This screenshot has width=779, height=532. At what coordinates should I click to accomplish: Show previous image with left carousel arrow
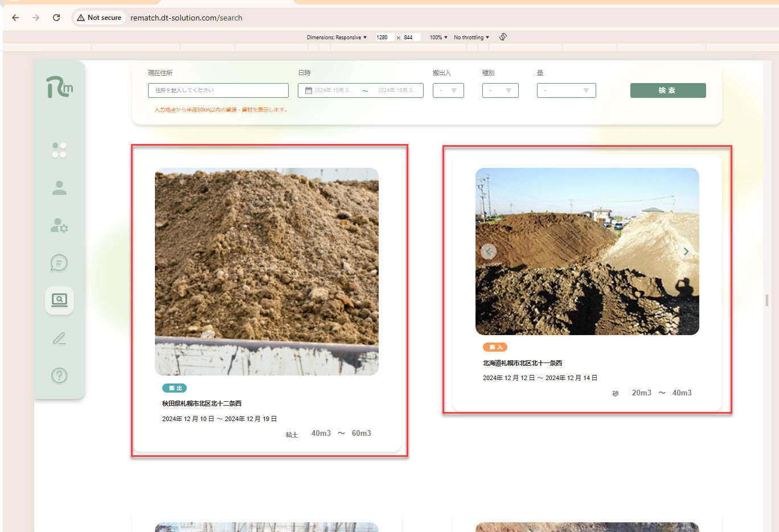coord(489,251)
